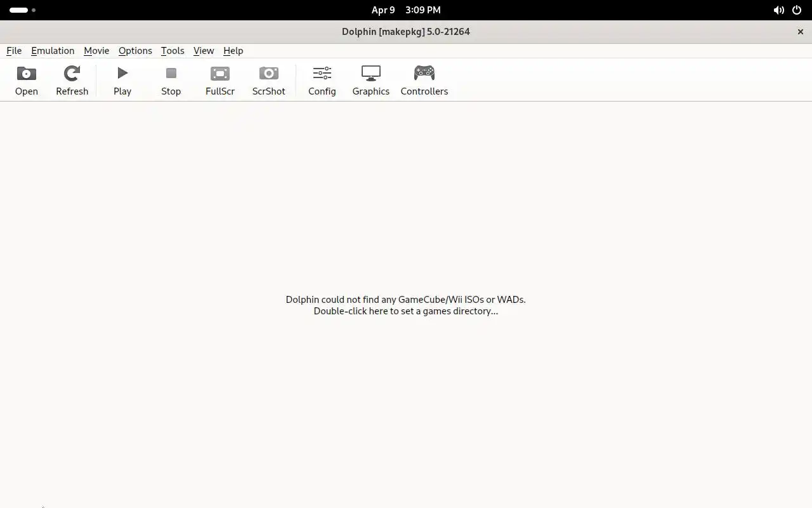The image size is (812, 508).
Task: Open the Help menu
Action: pyautogui.click(x=233, y=51)
